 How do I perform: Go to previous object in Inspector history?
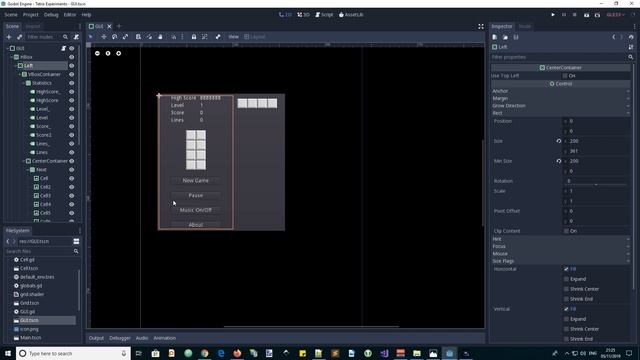[x=613, y=37]
